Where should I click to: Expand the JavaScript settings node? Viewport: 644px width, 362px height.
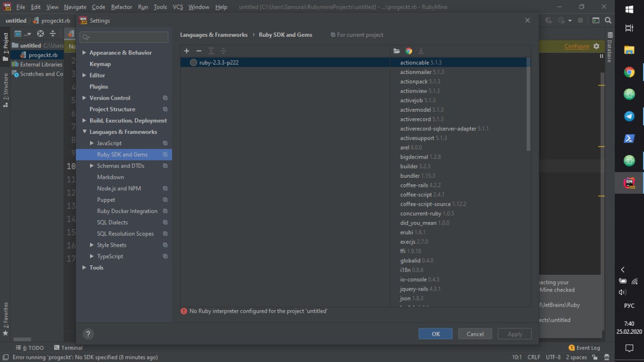[92, 143]
